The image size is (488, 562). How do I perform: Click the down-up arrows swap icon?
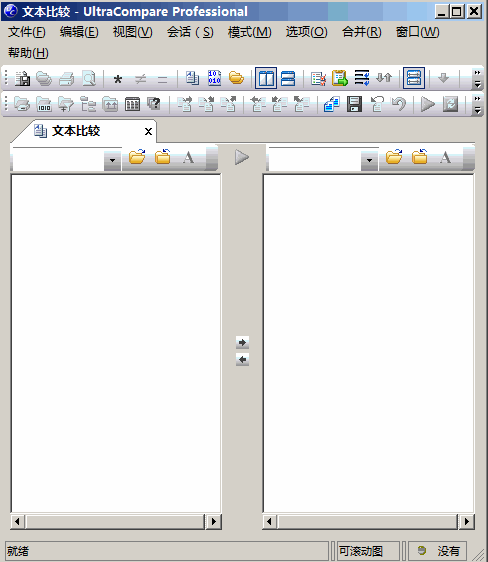click(x=384, y=77)
